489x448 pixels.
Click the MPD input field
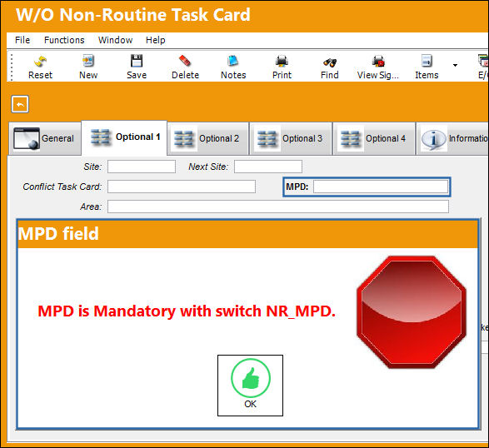pyautogui.click(x=381, y=187)
